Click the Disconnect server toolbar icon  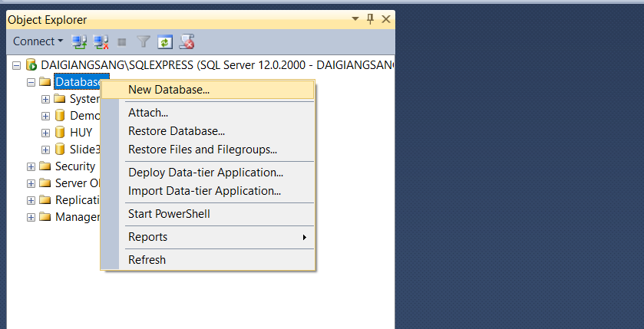101,41
